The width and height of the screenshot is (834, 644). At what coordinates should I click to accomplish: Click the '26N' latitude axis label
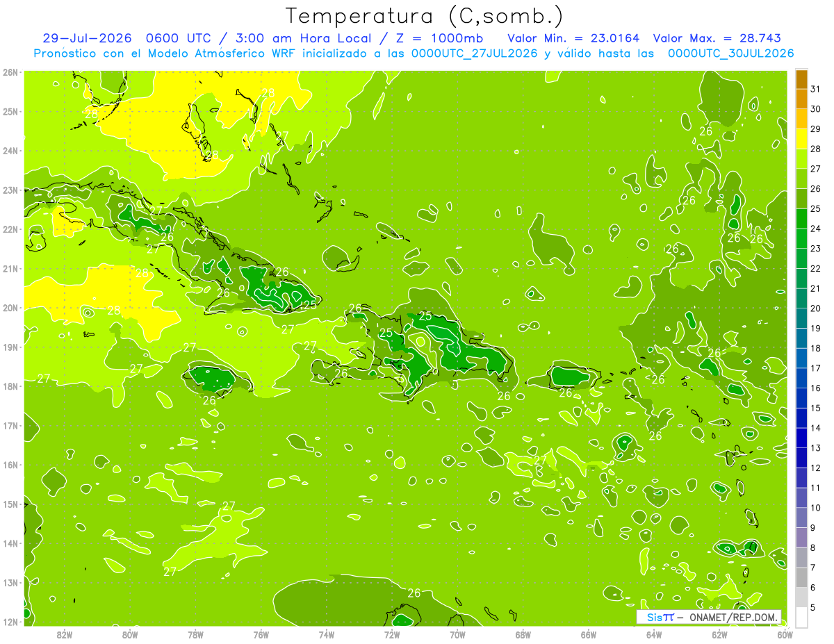[x=10, y=72]
